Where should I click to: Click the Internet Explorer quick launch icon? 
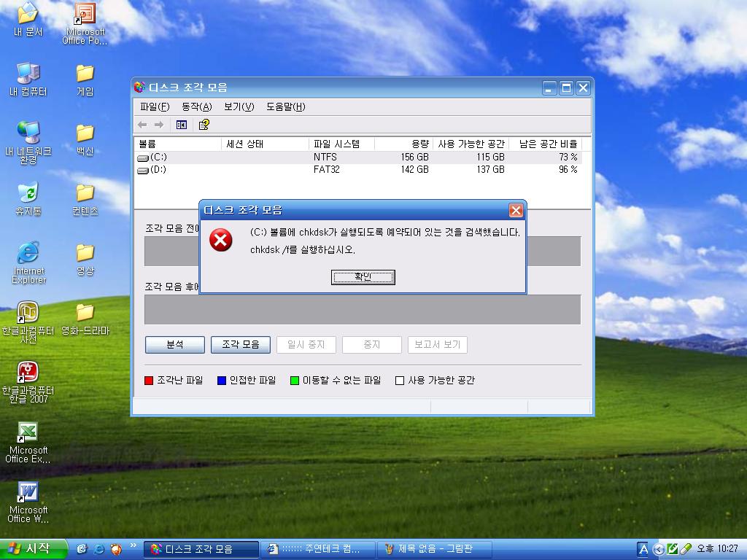tap(99, 549)
